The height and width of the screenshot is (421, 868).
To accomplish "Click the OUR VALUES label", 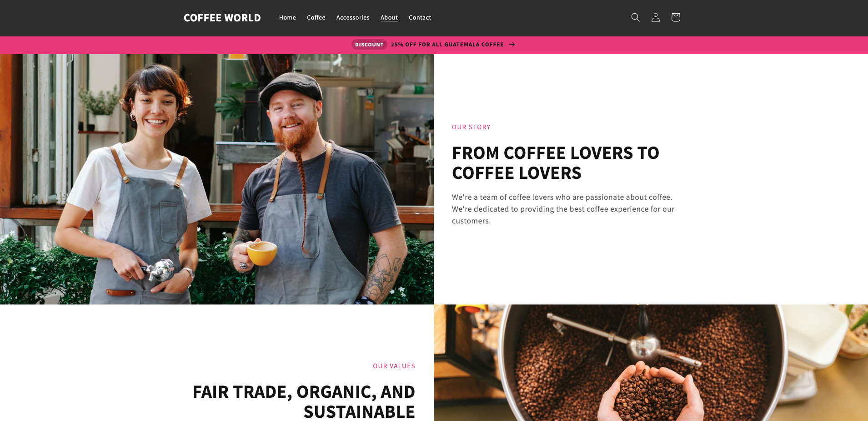I will click(394, 366).
